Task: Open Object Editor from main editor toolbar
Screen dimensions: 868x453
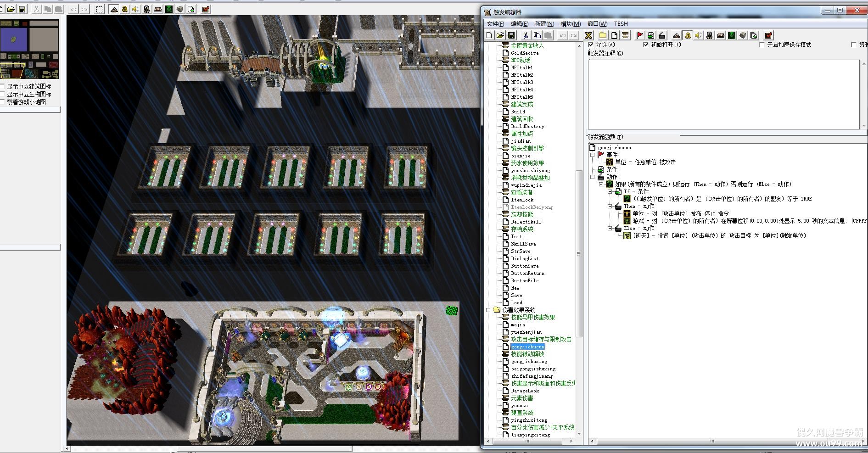Action: pos(147,9)
